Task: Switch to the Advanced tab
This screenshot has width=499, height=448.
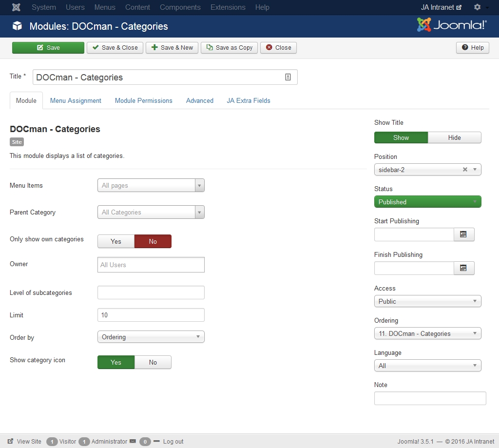Action: coord(199,100)
